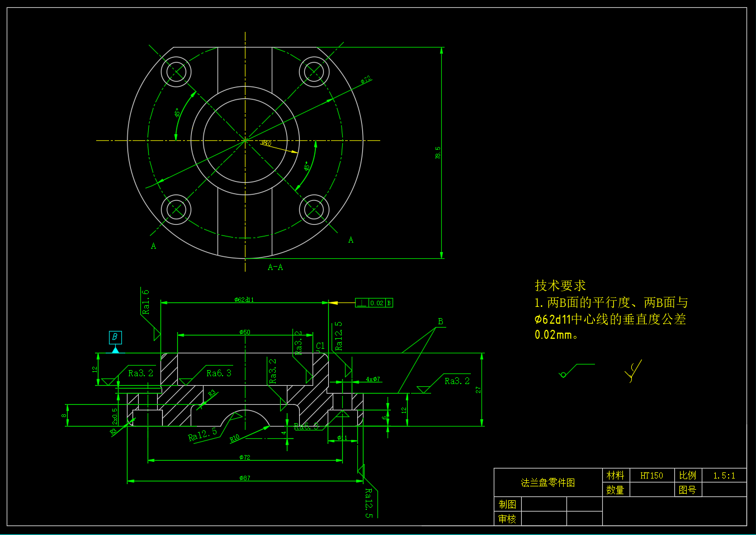Select the 技术要求 heading text
Screen dimensions: 756x535
pyautogui.click(x=560, y=286)
